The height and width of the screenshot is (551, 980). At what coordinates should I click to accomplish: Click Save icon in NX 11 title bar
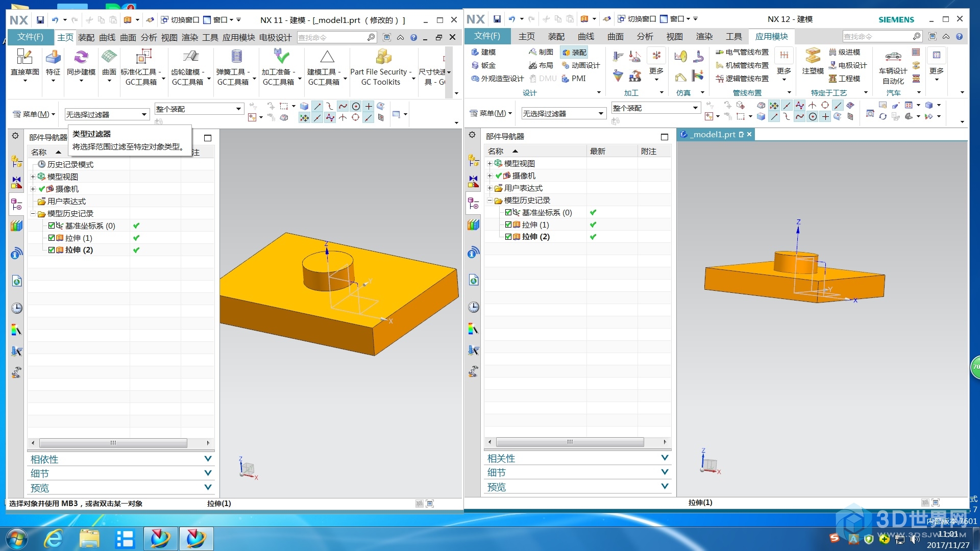[x=40, y=20]
